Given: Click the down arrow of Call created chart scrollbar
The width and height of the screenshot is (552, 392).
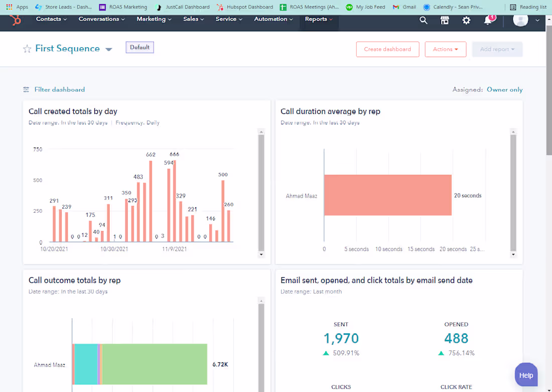Looking at the screenshot, I should point(261,254).
